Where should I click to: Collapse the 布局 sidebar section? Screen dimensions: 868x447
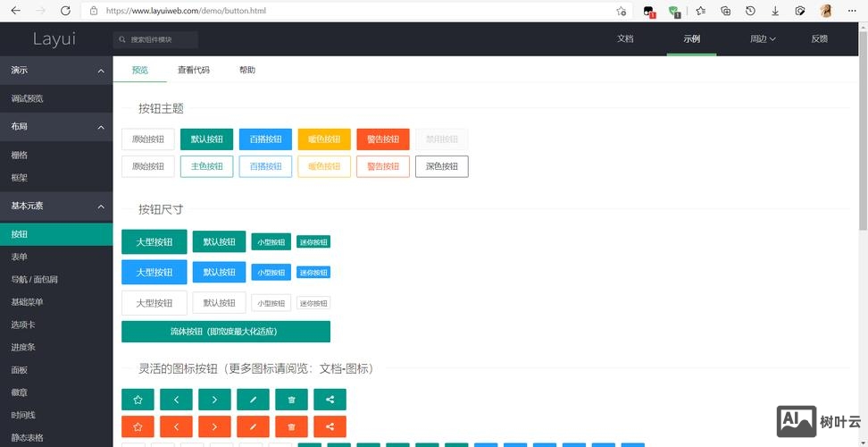tap(56, 127)
